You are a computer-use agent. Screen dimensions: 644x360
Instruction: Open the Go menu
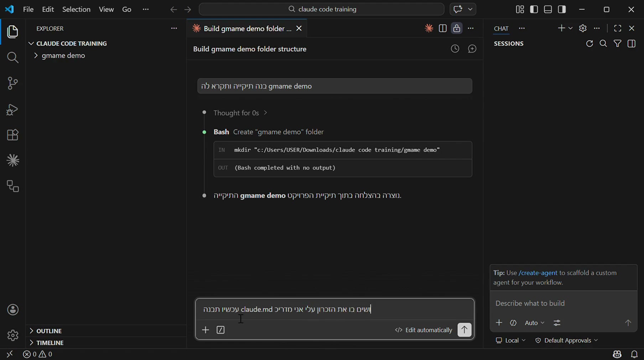click(x=127, y=10)
